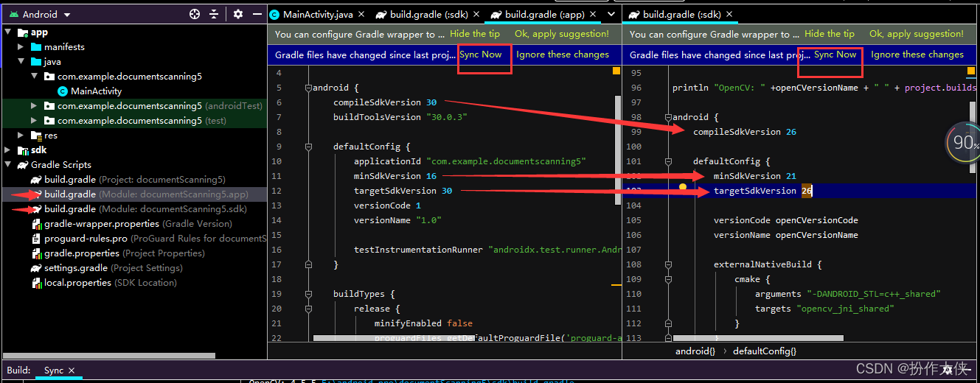Close the Sync tab in Build panel
Image resolution: width=980 pixels, height=383 pixels.
coord(72,370)
